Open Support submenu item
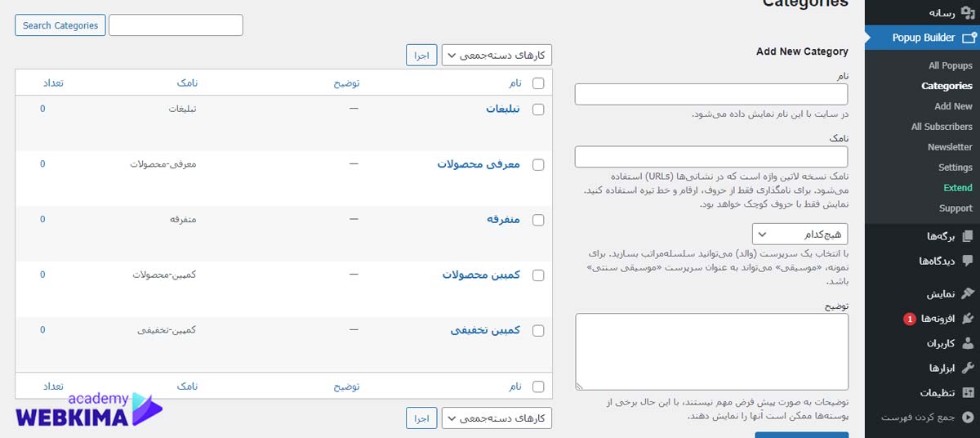Viewport: 980px width, 438px height. (x=955, y=208)
